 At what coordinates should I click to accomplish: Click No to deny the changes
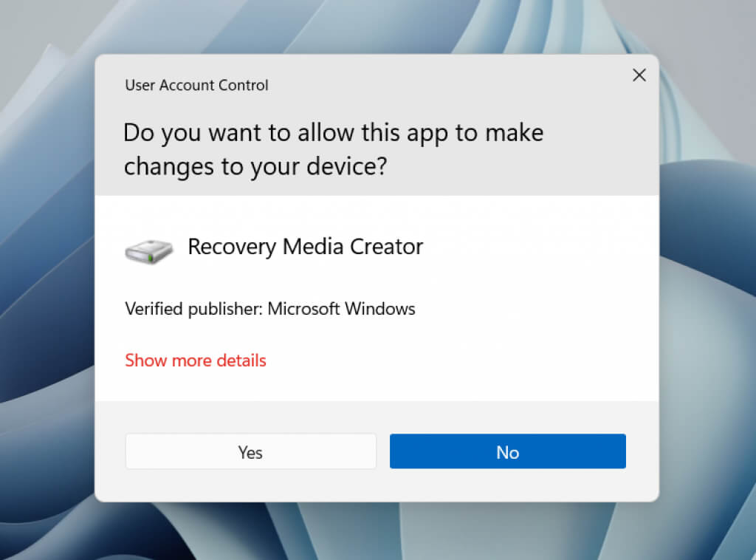tap(508, 451)
